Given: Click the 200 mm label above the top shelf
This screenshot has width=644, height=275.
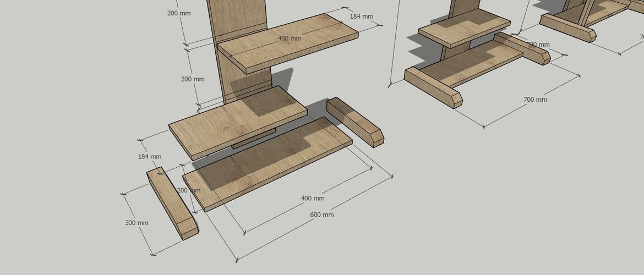Looking at the screenshot, I should coord(179,13).
